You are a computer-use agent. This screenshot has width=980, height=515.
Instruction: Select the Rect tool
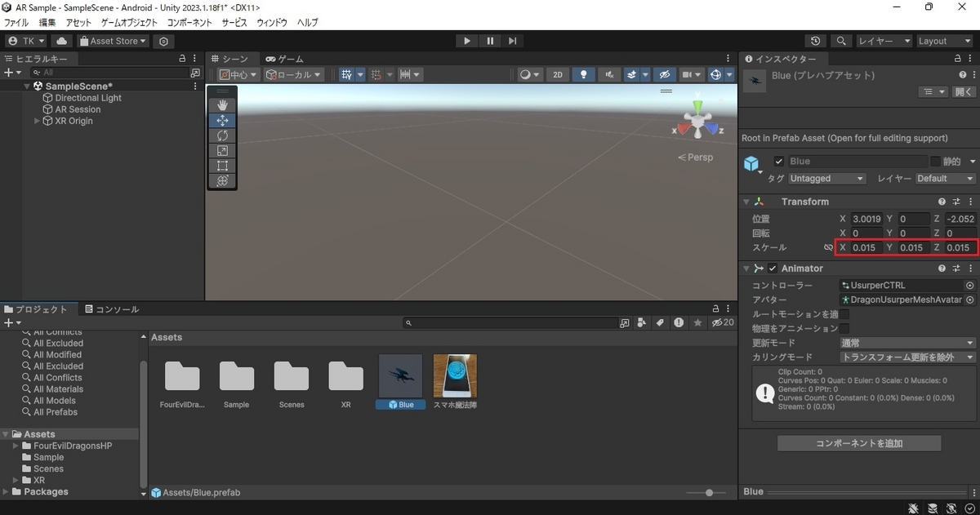tap(222, 166)
